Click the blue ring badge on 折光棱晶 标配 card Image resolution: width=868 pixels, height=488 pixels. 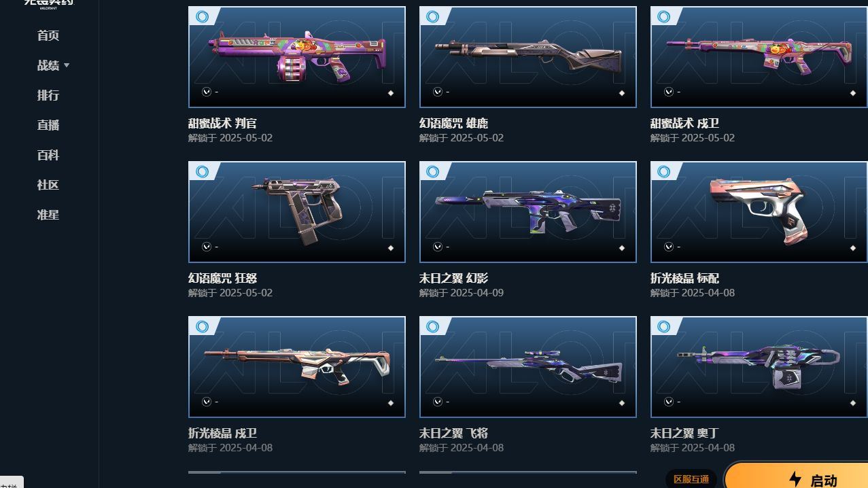[x=664, y=171]
